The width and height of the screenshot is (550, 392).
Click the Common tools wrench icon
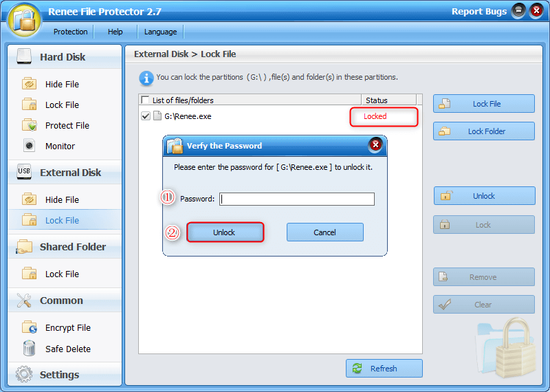click(x=24, y=301)
